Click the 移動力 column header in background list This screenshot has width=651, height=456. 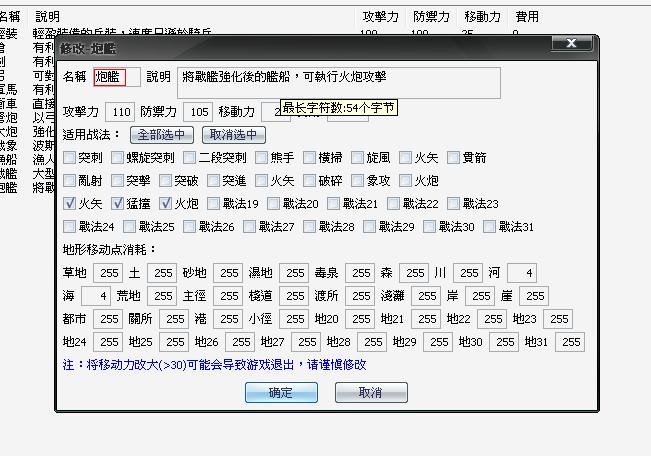pos(483,17)
